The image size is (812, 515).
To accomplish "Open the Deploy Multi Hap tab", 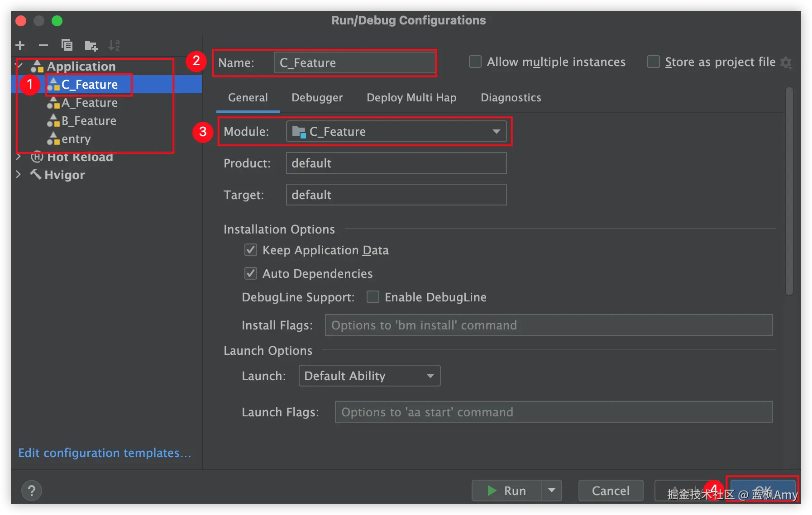I will coord(411,98).
